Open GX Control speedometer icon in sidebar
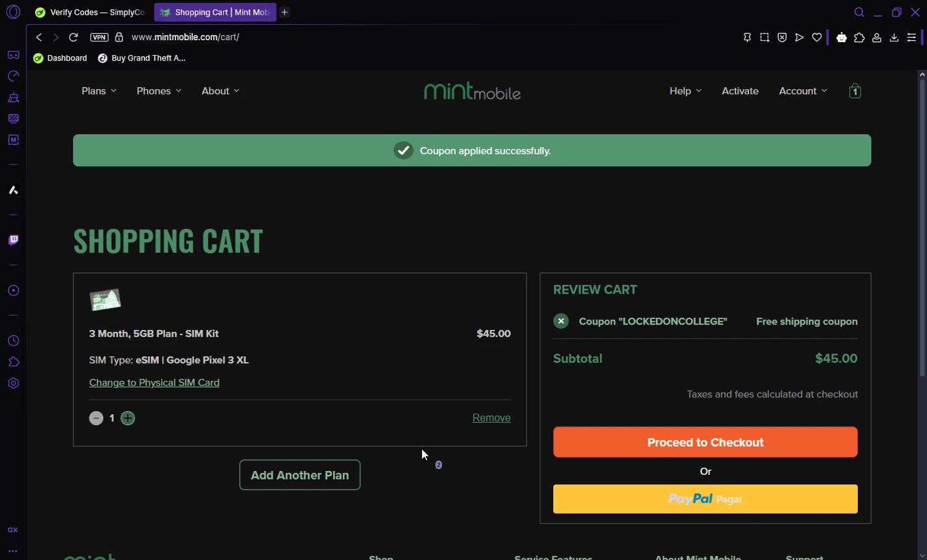The height and width of the screenshot is (560, 927). click(x=13, y=77)
